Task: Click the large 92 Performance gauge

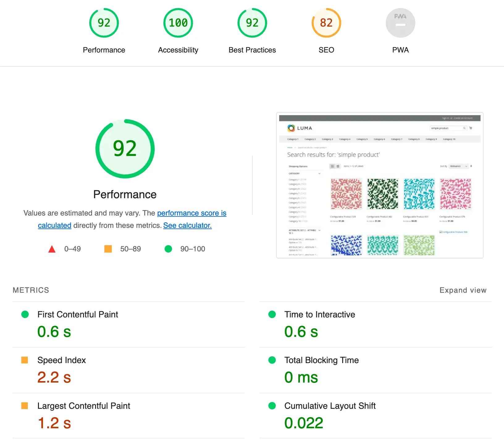Action: coord(125,149)
